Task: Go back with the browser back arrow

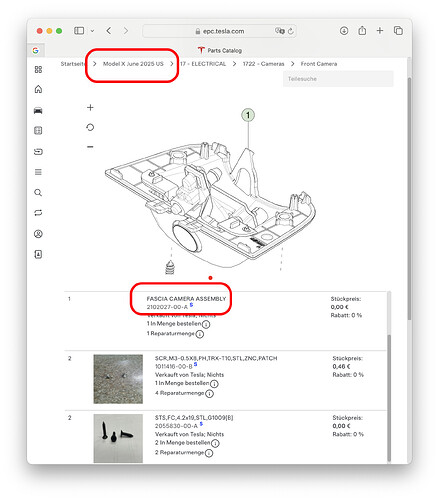Action: point(109,31)
